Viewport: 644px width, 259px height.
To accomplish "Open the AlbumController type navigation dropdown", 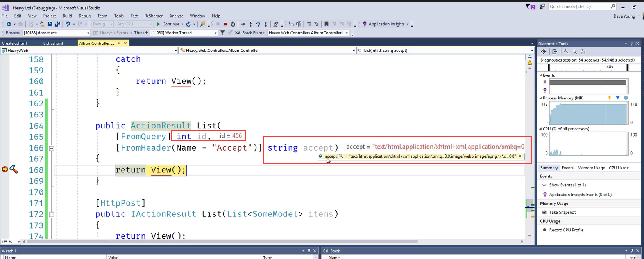I will [x=267, y=50].
